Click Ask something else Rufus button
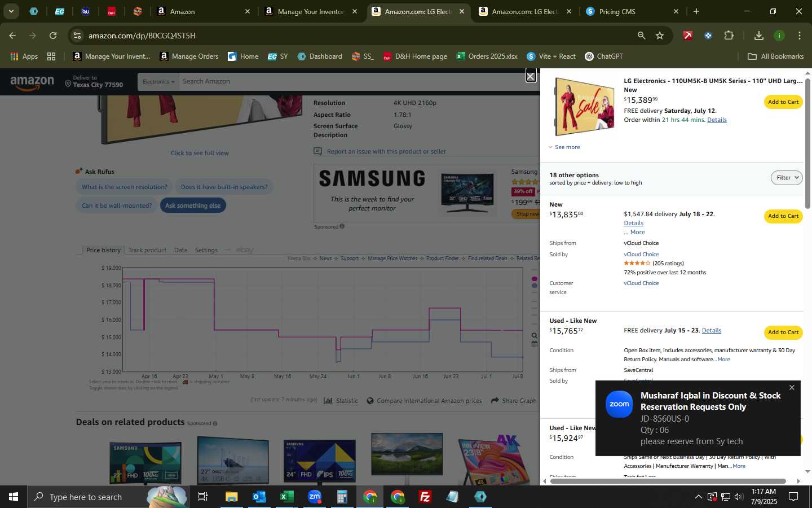Viewport: 812px width, 508px height. click(193, 205)
